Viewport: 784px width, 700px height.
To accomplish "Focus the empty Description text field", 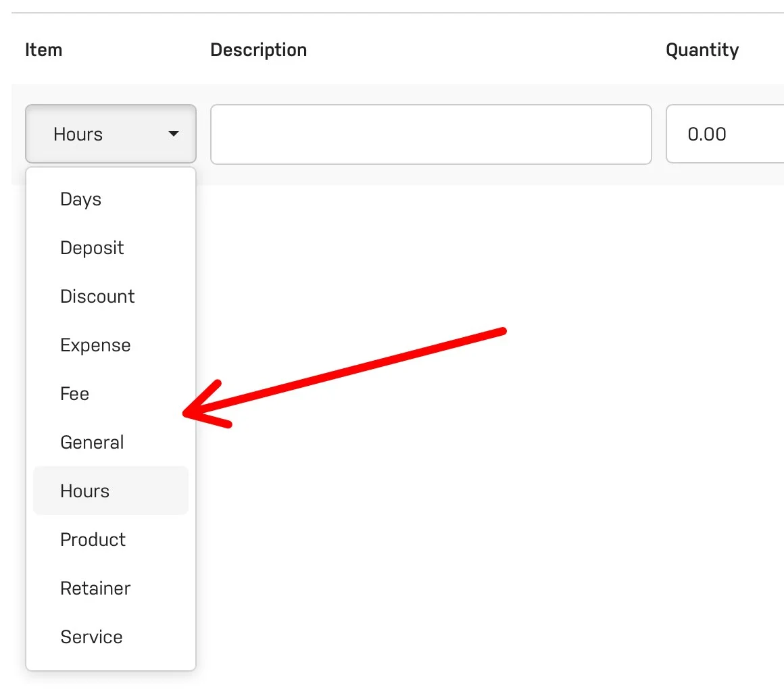I will (x=431, y=134).
